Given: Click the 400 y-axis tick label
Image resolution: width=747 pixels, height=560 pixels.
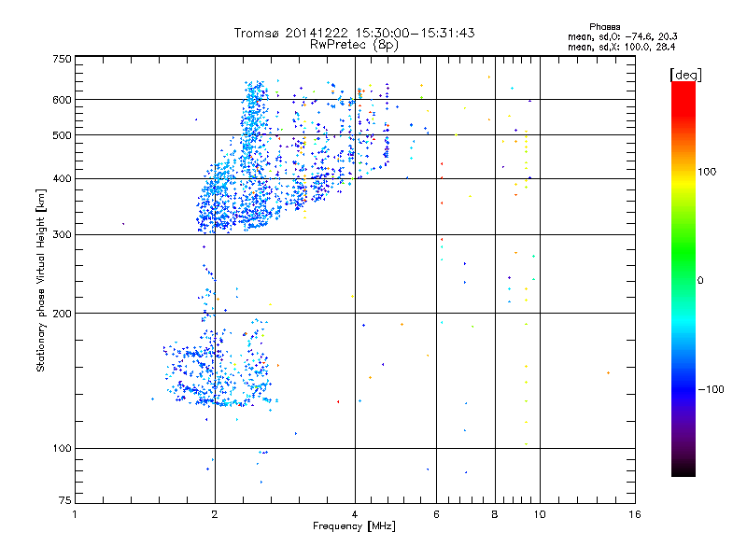Looking at the screenshot, I should [x=62, y=179].
